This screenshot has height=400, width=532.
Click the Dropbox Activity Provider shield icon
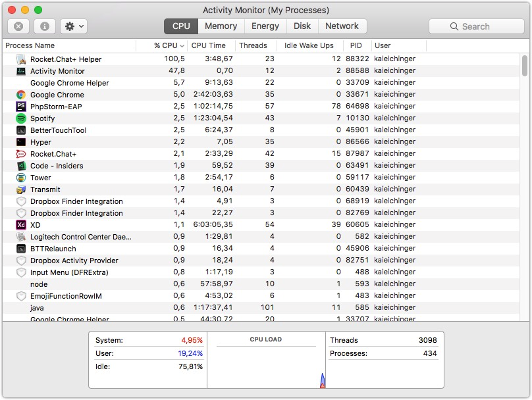point(21,261)
